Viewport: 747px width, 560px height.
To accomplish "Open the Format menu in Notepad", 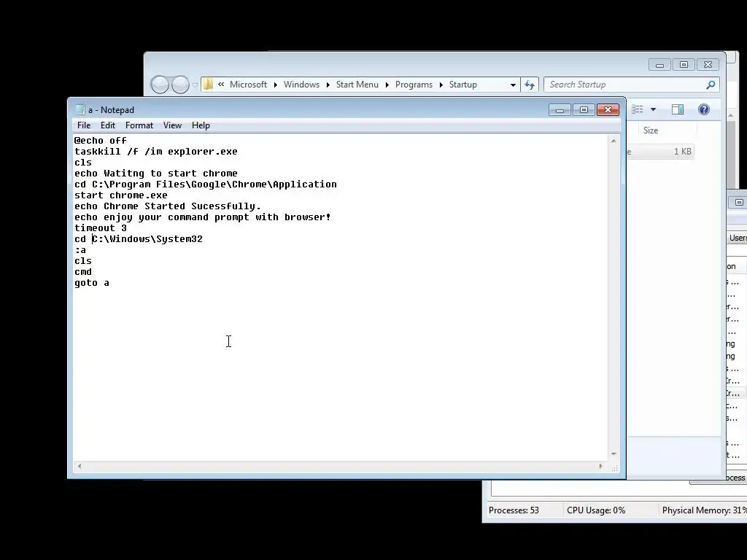I will pyautogui.click(x=139, y=125).
